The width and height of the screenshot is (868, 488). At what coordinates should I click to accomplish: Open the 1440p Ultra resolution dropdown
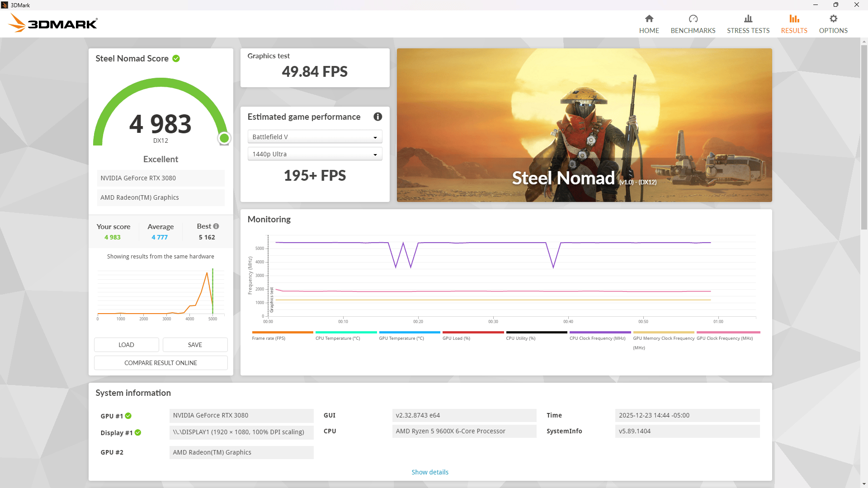(x=315, y=154)
